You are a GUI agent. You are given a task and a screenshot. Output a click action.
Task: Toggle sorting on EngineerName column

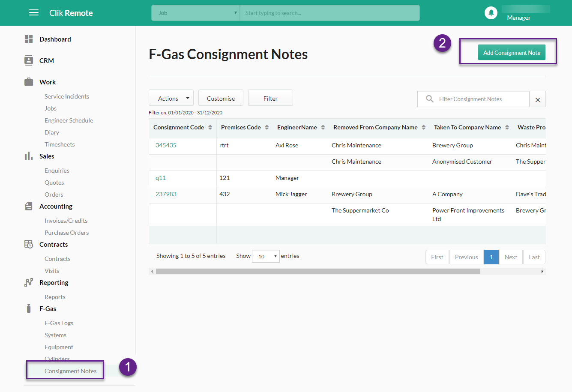(324, 127)
